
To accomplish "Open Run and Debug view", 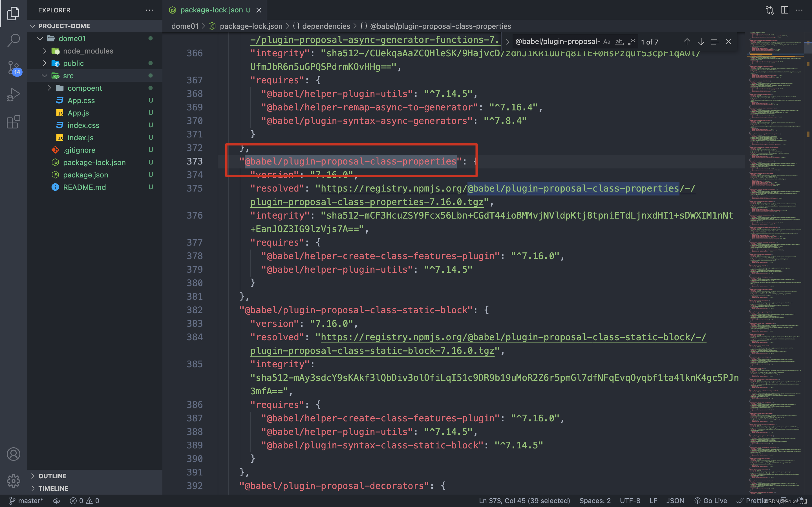I will point(14,95).
